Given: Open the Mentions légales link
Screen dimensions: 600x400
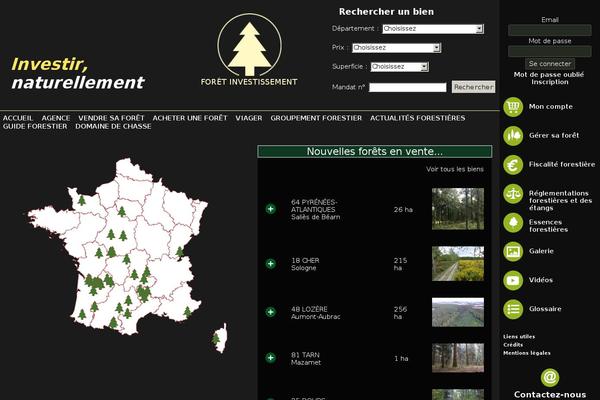Looking at the screenshot, I should coord(527,353).
